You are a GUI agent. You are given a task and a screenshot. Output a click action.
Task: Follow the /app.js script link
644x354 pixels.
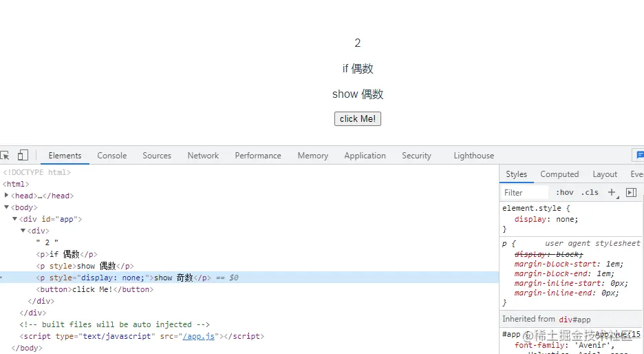[199, 336]
